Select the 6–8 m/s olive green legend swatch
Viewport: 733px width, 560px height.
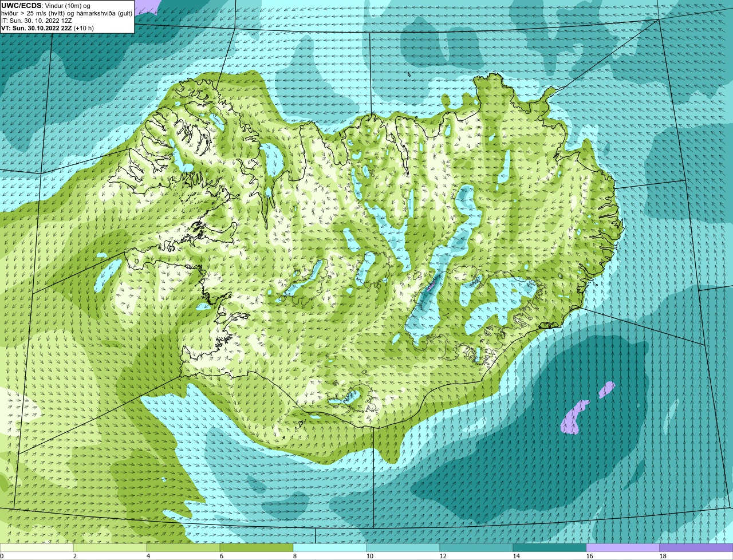point(257,547)
